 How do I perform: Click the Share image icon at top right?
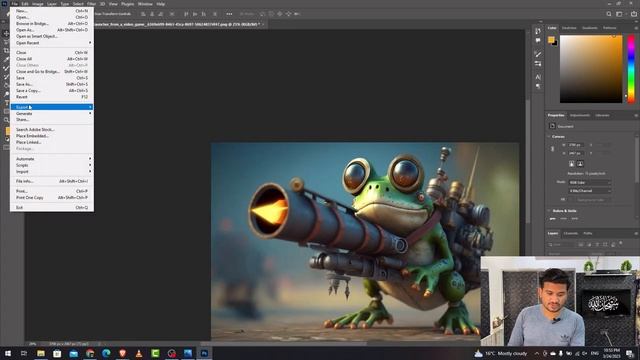point(633,14)
